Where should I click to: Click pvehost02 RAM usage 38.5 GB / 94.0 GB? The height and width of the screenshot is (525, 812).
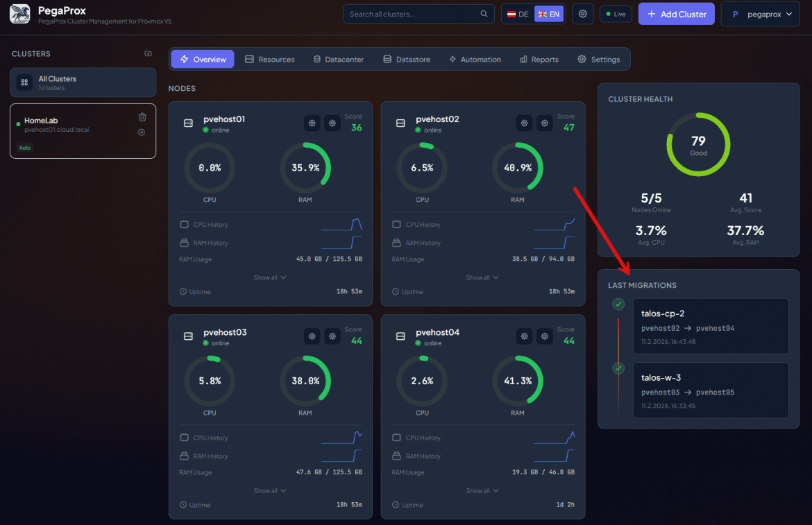[x=543, y=259]
